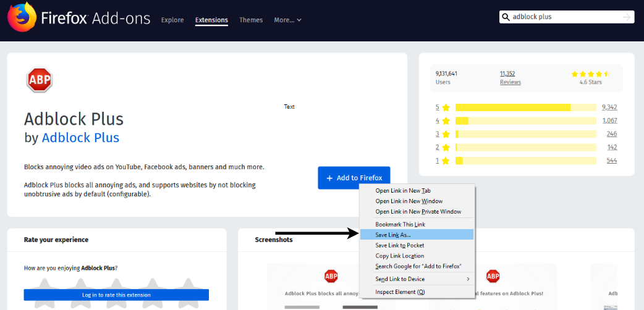This screenshot has width=644, height=310.
Task: Open the 544 one-star reviews link
Action: (x=612, y=161)
